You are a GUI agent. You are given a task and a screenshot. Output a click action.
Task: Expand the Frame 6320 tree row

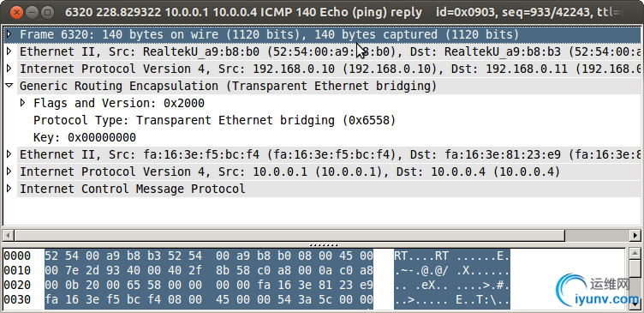9,34
